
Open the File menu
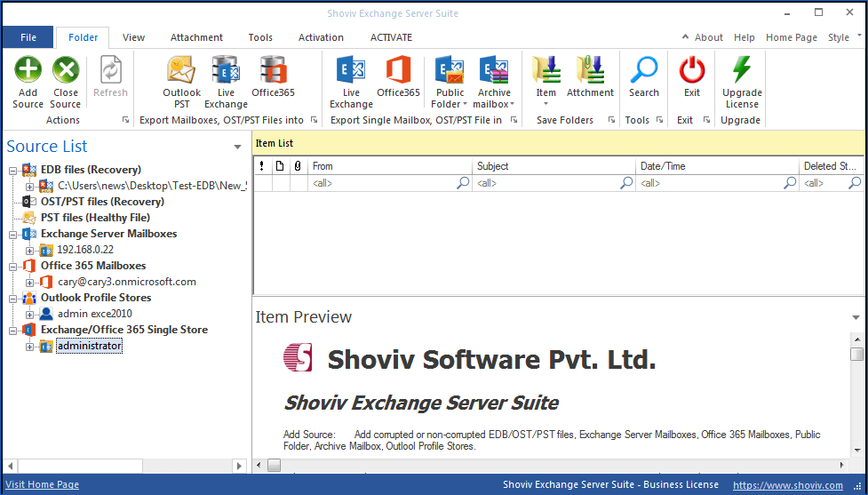click(28, 37)
